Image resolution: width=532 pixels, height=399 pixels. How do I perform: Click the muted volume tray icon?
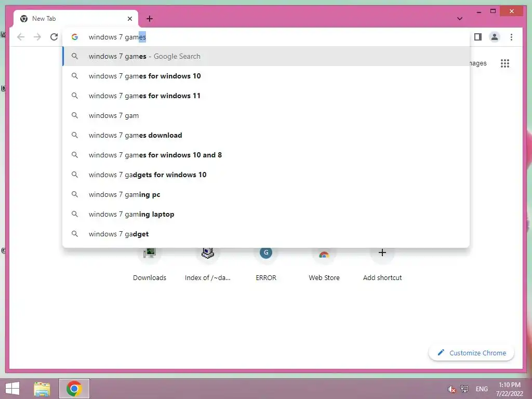click(x=451, y=389)
